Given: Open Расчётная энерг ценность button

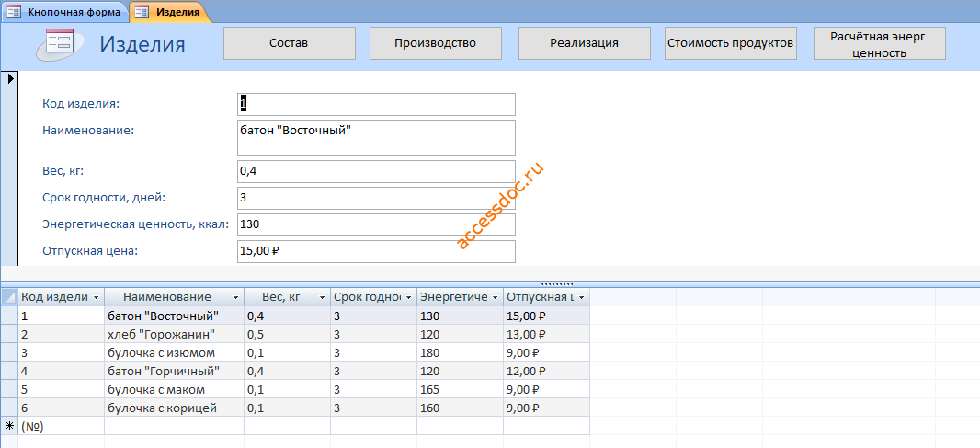Looking at the screenshot, I should point(880,44).
